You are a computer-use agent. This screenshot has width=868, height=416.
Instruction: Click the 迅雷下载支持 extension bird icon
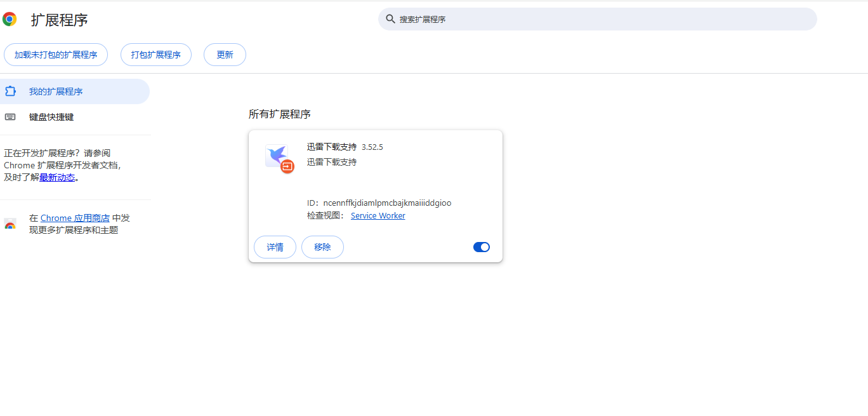[x=277, y=155]
